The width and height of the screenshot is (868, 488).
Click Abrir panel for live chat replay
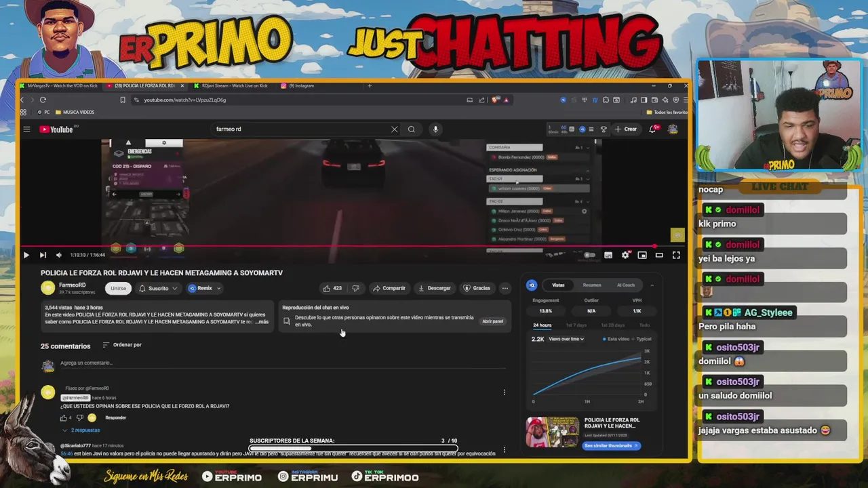click(493, 321)
